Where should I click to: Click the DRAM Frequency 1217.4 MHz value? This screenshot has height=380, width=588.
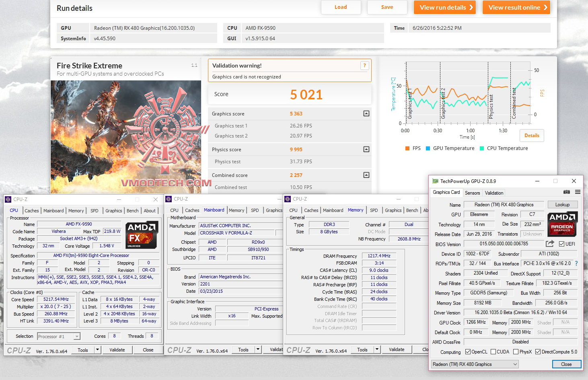click(379, 256)
